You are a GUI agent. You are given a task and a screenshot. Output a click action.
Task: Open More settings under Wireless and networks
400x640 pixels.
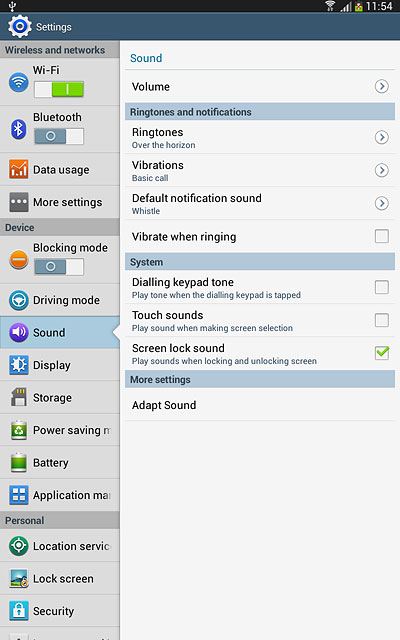coord(60,202)
